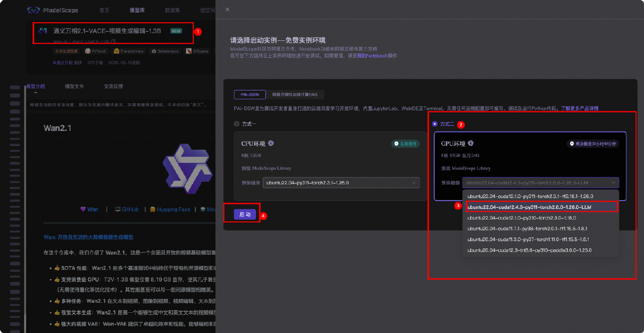Click the Wan2.1 hexagonal logo image
Screen dimensions: 644x333
187,169
